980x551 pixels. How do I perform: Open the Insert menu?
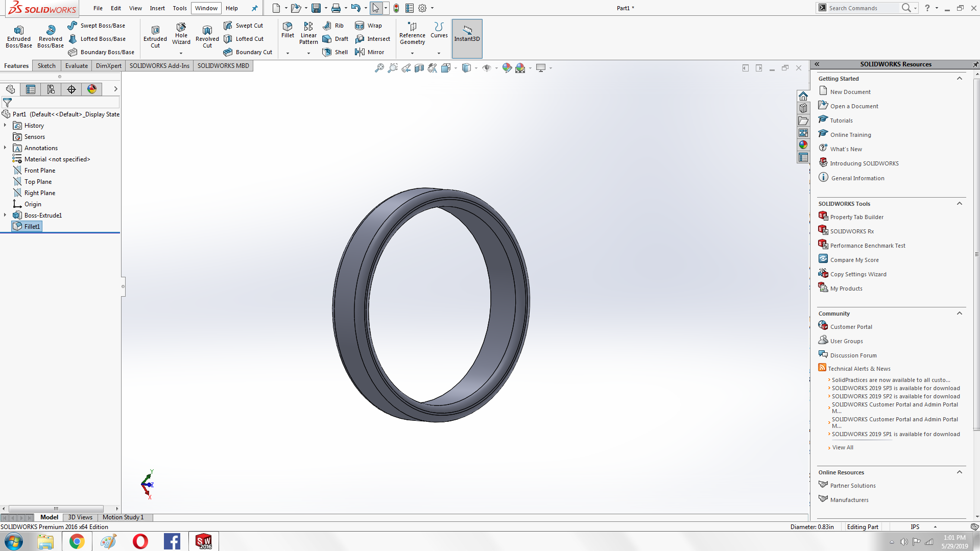click(157, 8)
